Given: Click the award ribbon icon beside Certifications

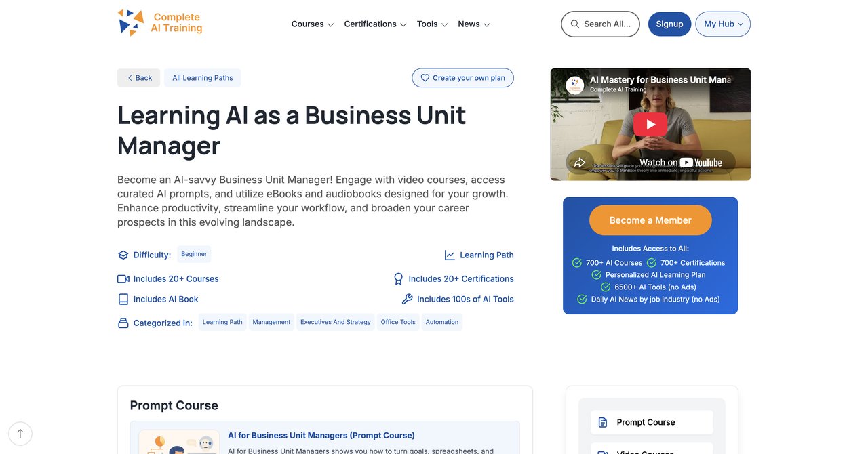Looking at the screenshot, I should click(x=399, y=278).
